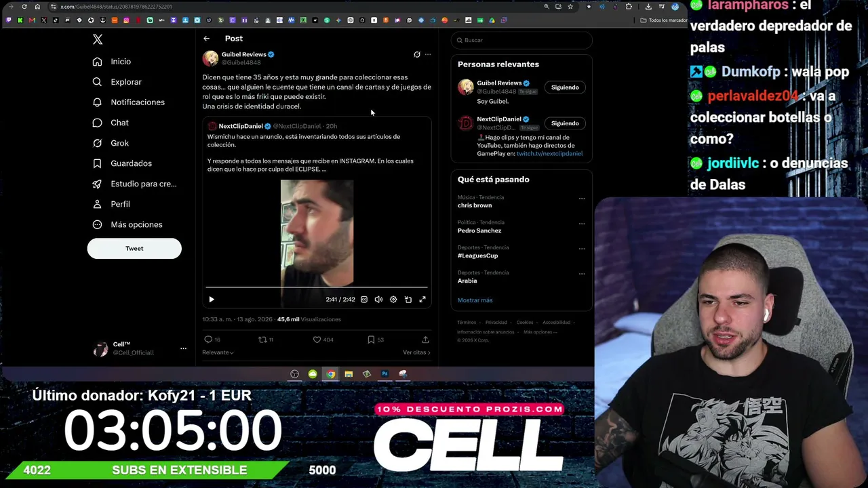Click the Tweet compose button
This screenshot has height=488, width=868.
[134, 249]
